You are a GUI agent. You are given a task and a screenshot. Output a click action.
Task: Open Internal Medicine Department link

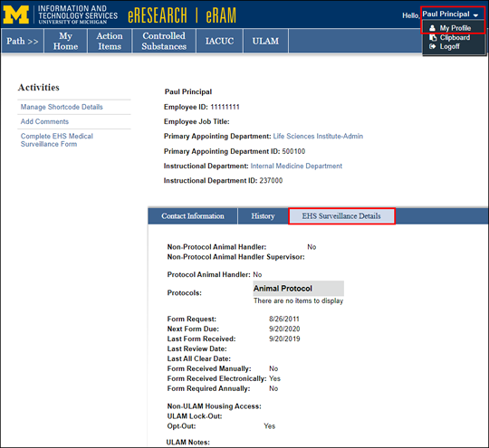pyautogui.click(x=296, y=166)
